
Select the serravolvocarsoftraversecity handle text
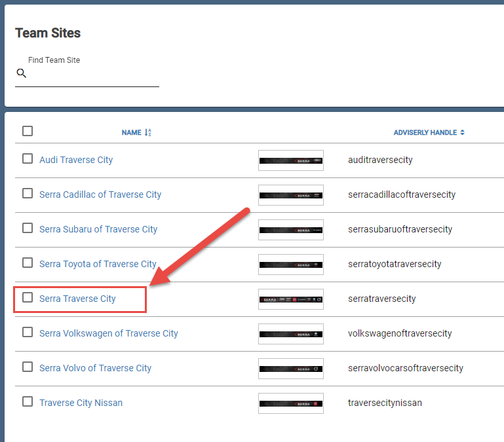tap(406, 368)
